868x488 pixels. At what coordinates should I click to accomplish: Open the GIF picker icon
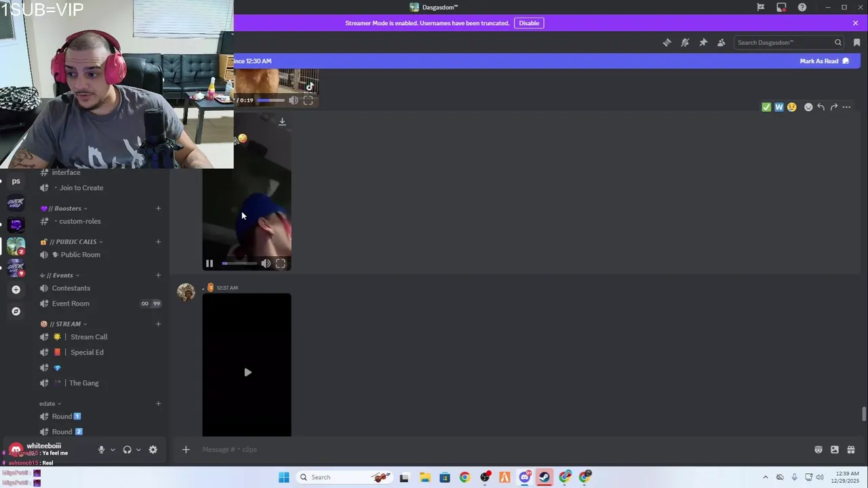(835, 449)
